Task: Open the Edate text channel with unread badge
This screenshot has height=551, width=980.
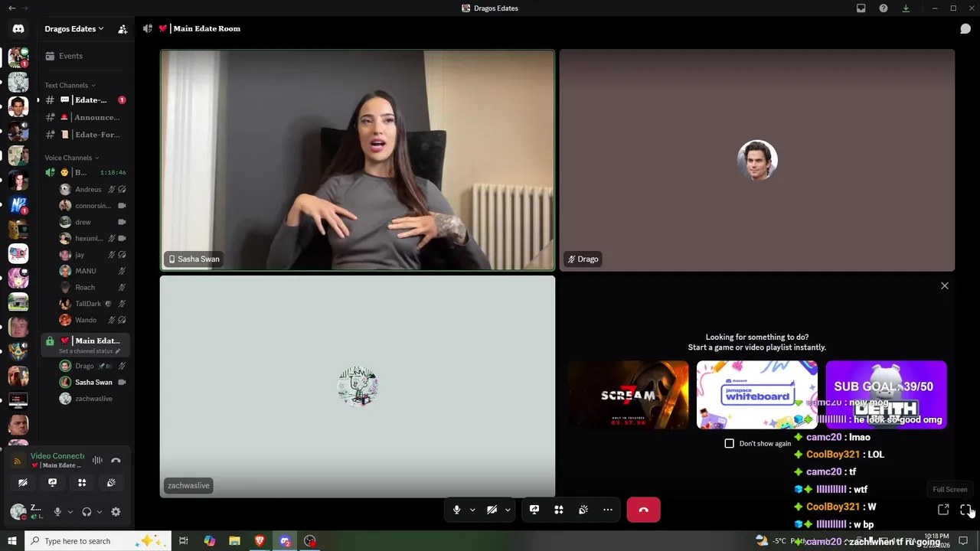Action: click(x=84, y=100)
